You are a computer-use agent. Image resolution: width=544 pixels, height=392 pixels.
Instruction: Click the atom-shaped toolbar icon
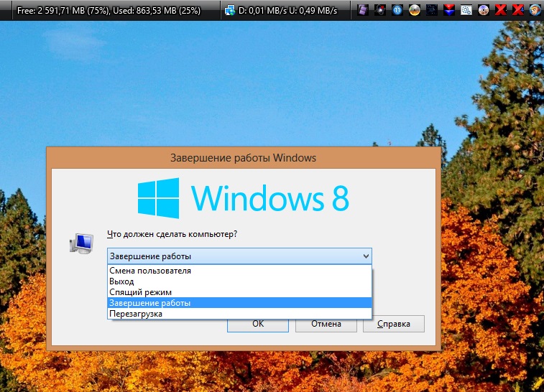380,10
